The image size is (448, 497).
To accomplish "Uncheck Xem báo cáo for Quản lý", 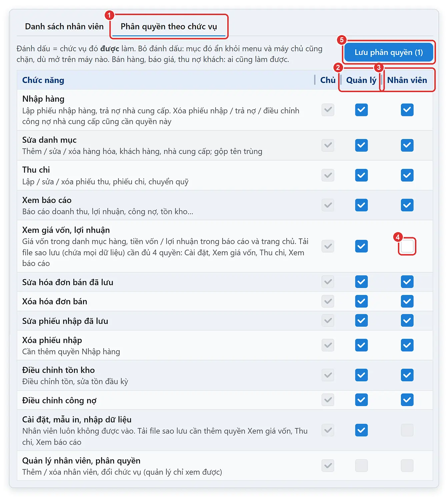I will coord(361,205).
